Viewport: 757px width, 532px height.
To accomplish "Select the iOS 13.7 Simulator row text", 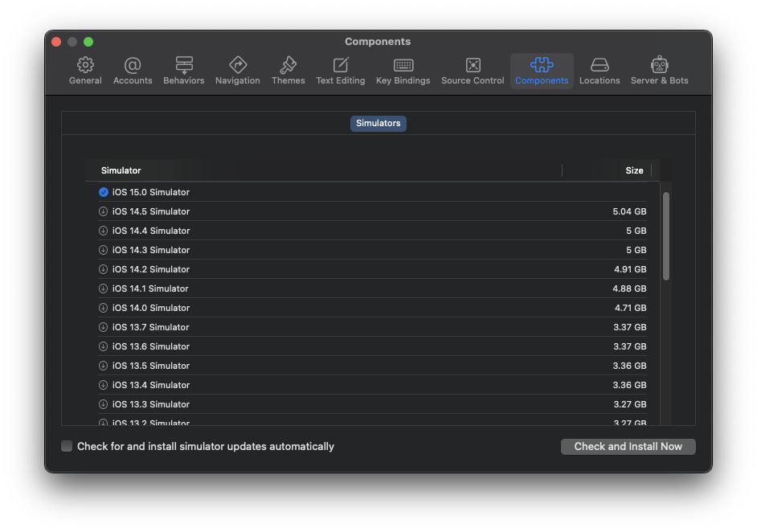I will [150, 327].
